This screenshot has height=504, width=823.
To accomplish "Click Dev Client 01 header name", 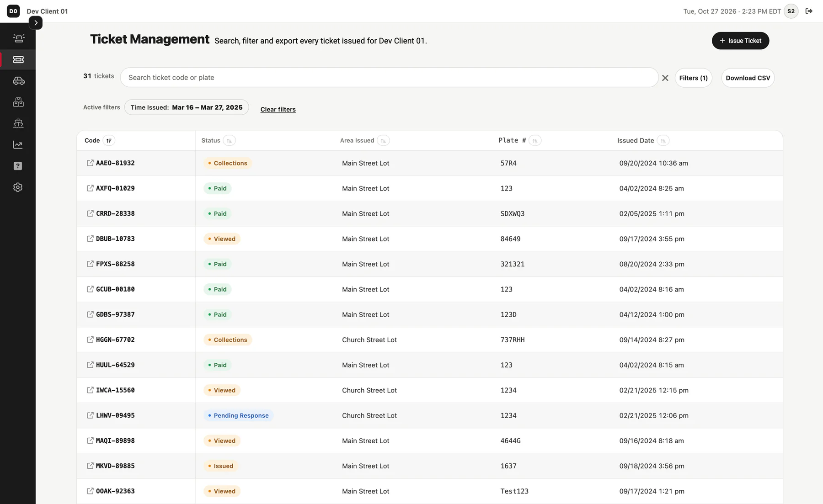I will coord(47,11).
